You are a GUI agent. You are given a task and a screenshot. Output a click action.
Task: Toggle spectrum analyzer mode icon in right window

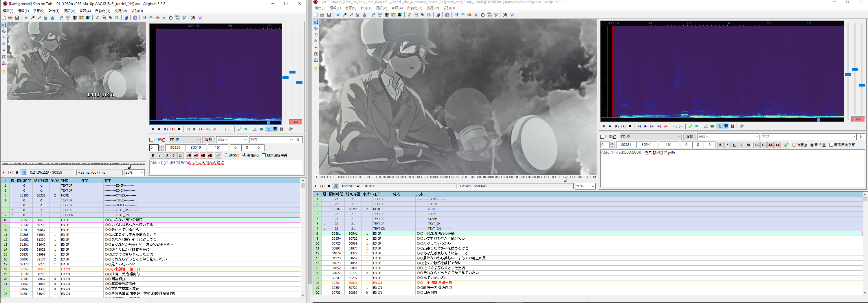tap(726, 126)
